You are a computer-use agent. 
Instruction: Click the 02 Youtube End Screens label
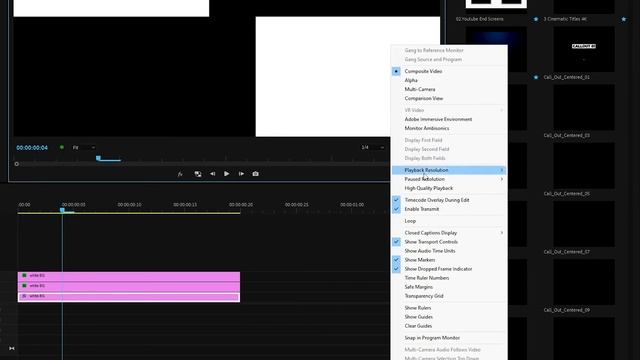point(479,19)
